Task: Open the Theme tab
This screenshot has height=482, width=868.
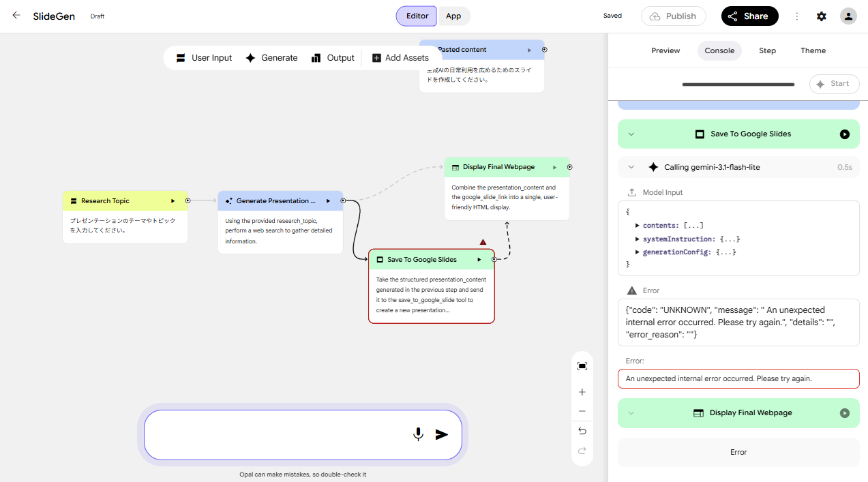Action: pos(813,50)
